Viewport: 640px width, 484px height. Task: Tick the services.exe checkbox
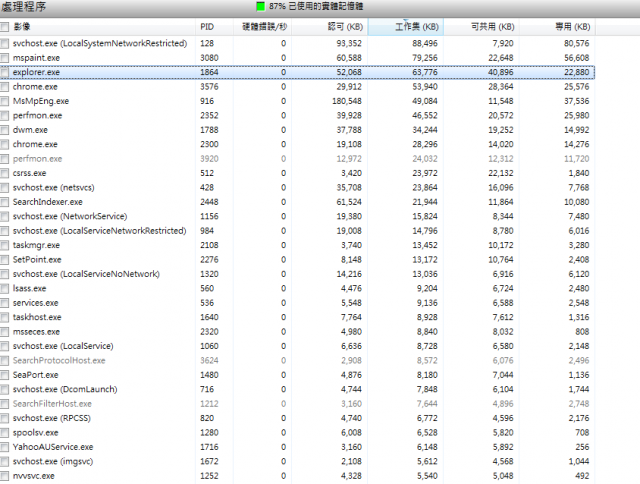(4, 303)
